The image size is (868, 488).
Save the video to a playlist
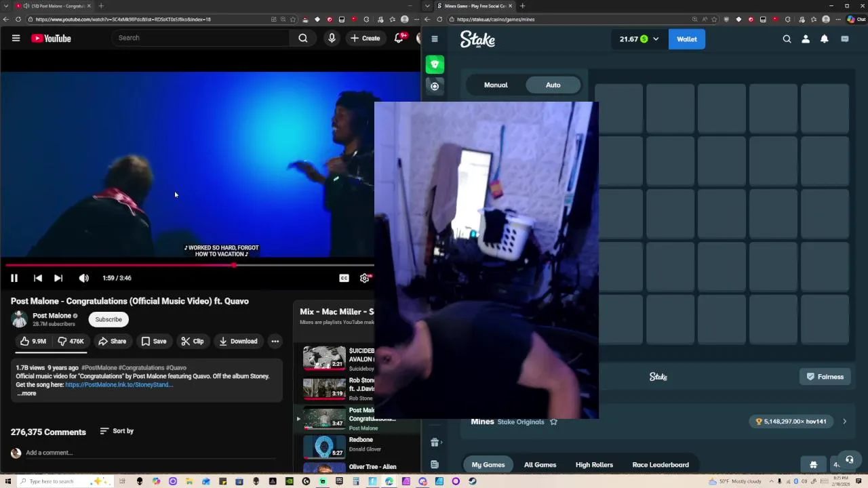(153, 341)
